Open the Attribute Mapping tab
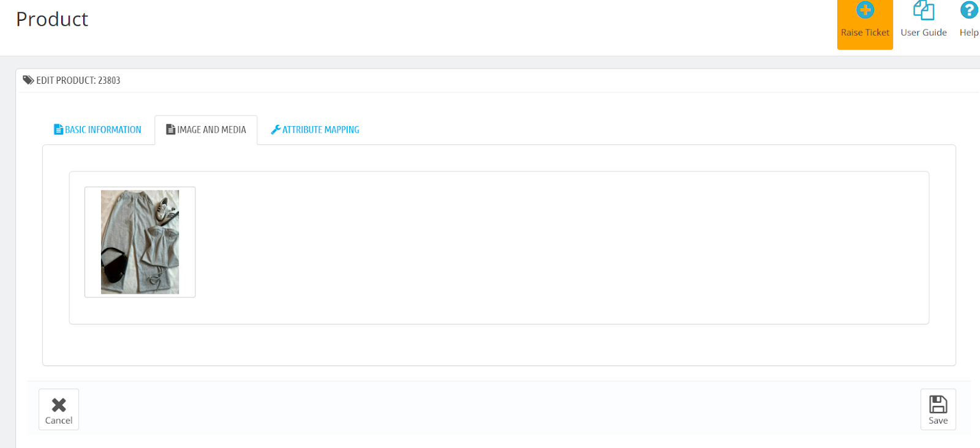Screen dimensions: 980x448 tap(320, 130)
